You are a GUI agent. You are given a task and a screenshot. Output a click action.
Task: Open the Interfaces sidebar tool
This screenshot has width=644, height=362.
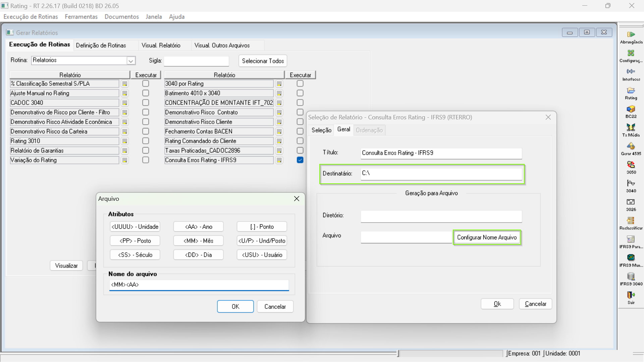pos(631,72)
